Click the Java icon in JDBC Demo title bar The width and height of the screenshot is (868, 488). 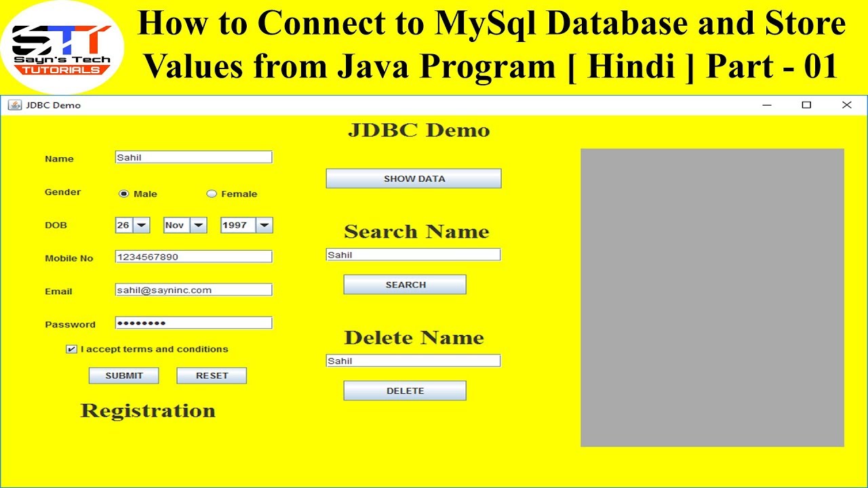pyautogui.click(x=14, y=105)
